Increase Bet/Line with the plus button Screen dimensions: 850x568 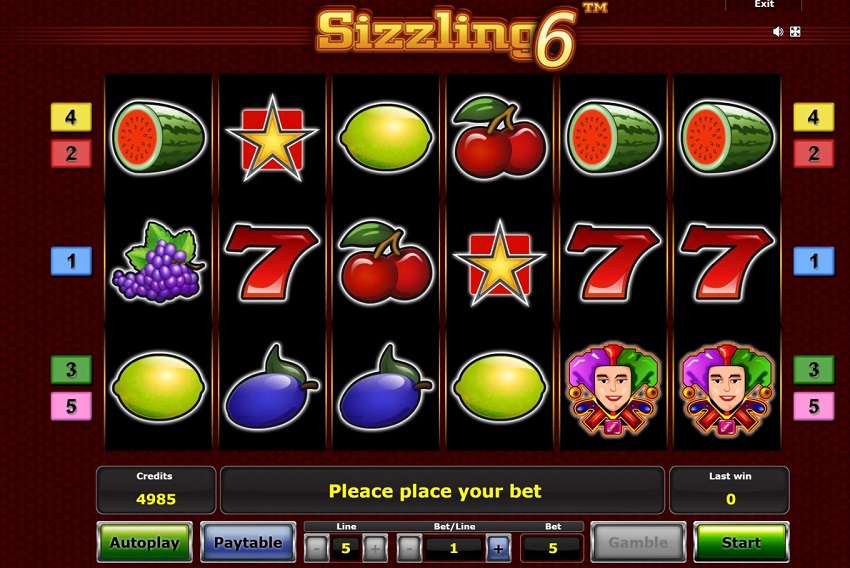click(498, 548)
